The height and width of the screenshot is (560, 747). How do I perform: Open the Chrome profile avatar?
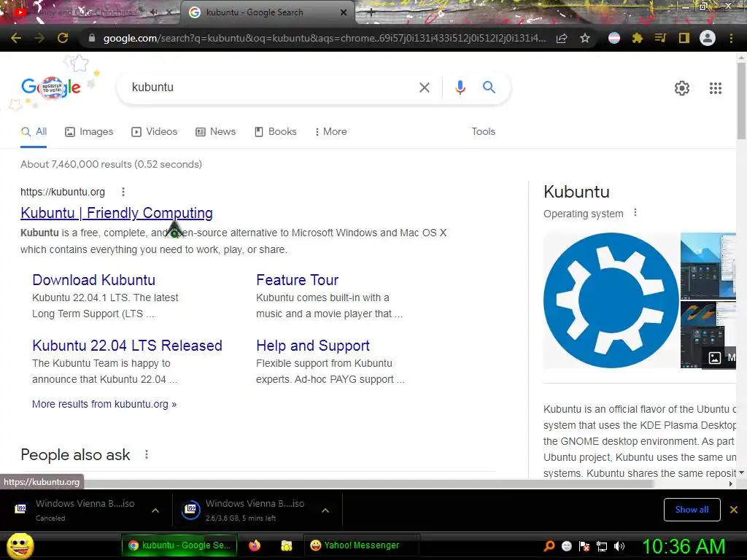[708, 38]
